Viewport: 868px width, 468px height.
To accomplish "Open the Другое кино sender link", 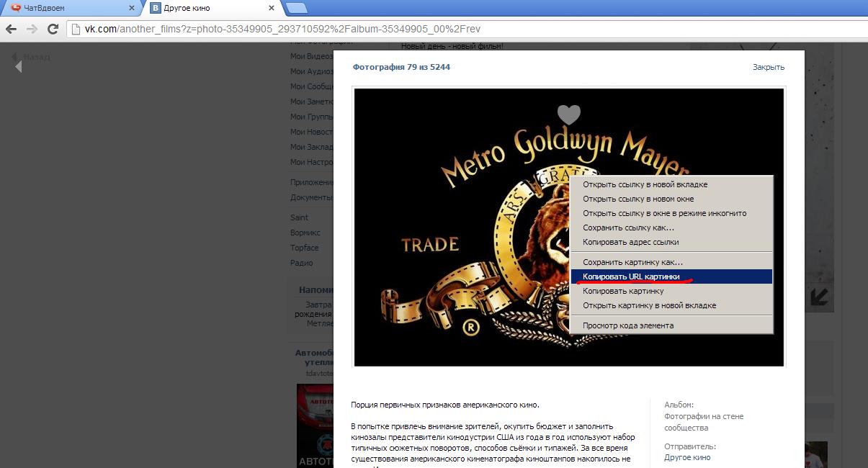I will pos(687,457).
